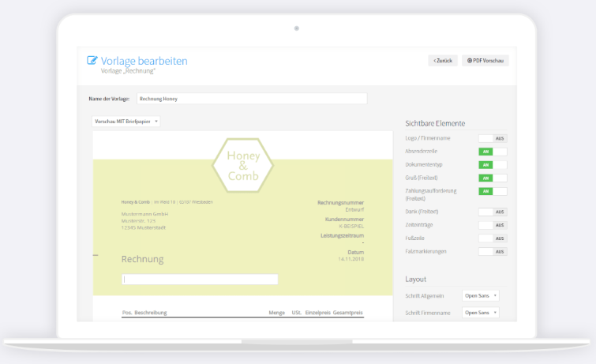The image size is (596, 364).
Task: Click the Honey & Comb hexagon logo
Action: [x=242, y=165]
